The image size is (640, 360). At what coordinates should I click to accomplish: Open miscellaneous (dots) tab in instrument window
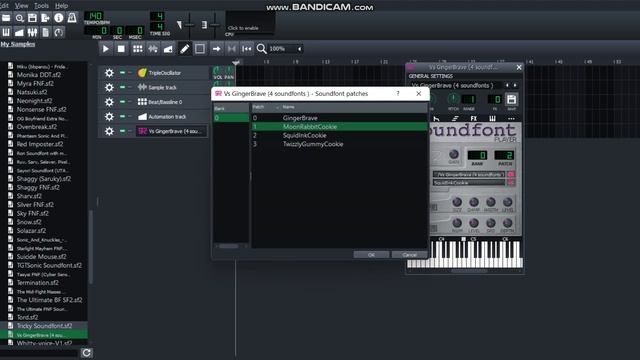click(511, 118)
